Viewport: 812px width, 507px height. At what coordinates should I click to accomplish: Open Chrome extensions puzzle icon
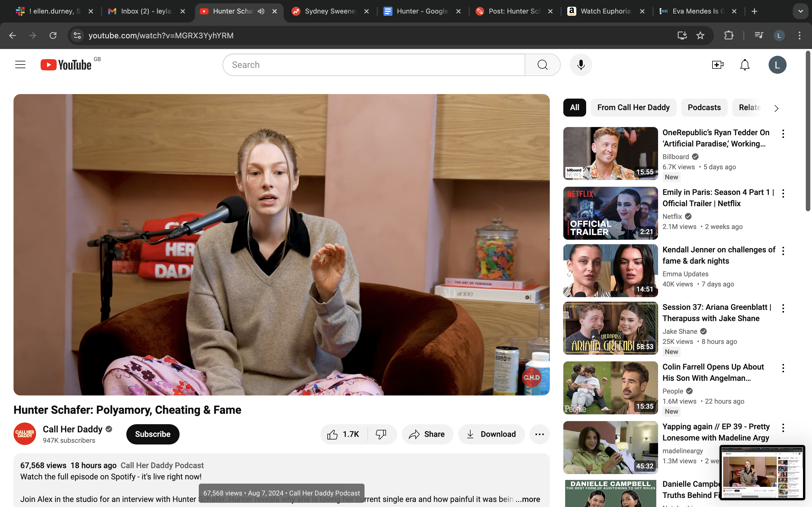point(729,35)
